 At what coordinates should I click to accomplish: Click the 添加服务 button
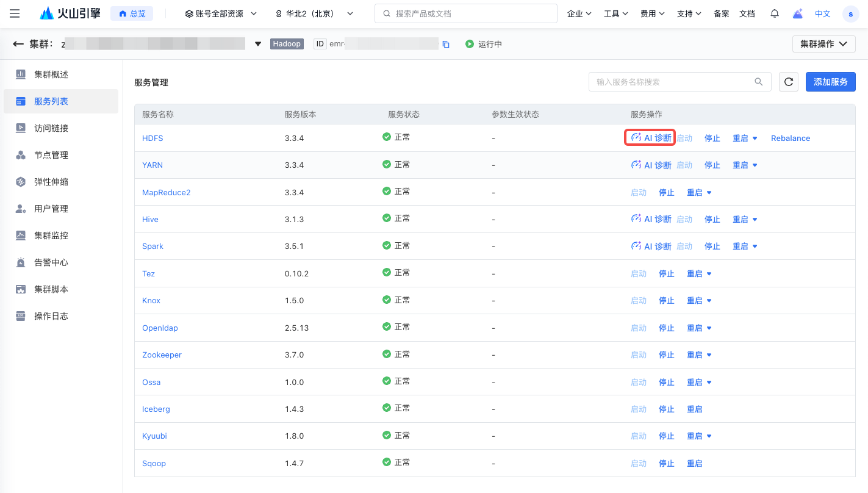[x=830, y=82]
